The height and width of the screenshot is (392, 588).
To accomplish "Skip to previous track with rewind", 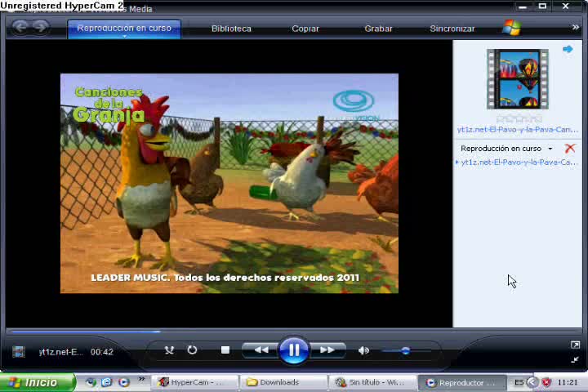I will click(x=261, y=350).
